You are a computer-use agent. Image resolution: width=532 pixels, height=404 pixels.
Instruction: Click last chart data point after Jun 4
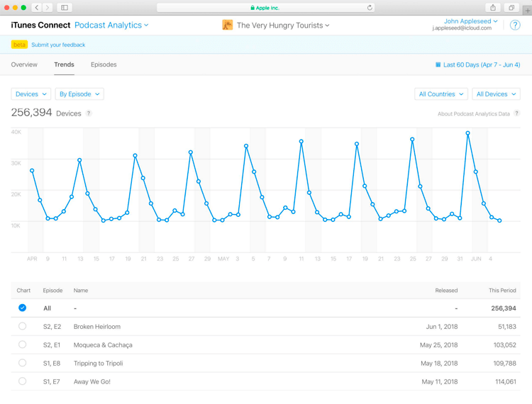point(499,220)
